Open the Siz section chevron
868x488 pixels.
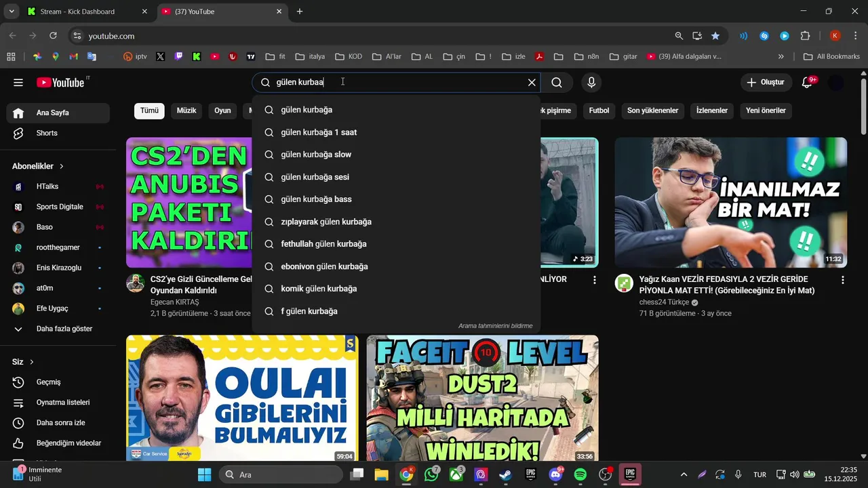[x=32, y=362]
